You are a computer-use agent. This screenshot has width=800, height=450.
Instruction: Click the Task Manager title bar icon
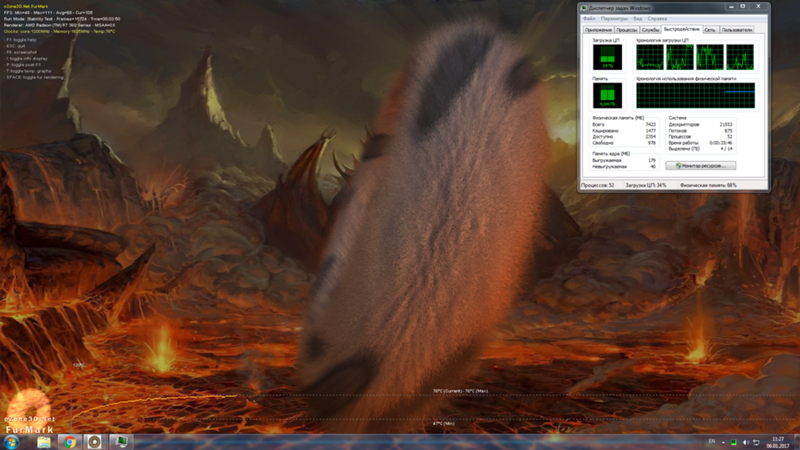point(584,8)
